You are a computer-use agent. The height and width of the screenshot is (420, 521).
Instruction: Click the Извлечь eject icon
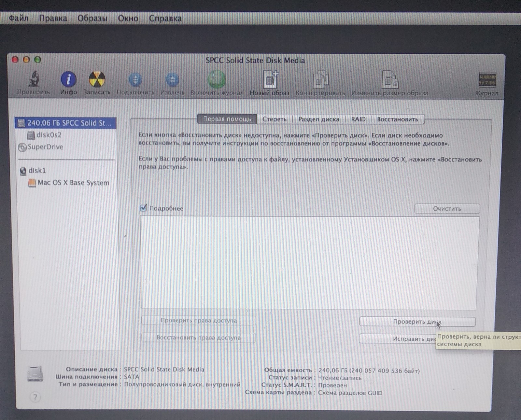pyautogui.click(x=173, y=80)
